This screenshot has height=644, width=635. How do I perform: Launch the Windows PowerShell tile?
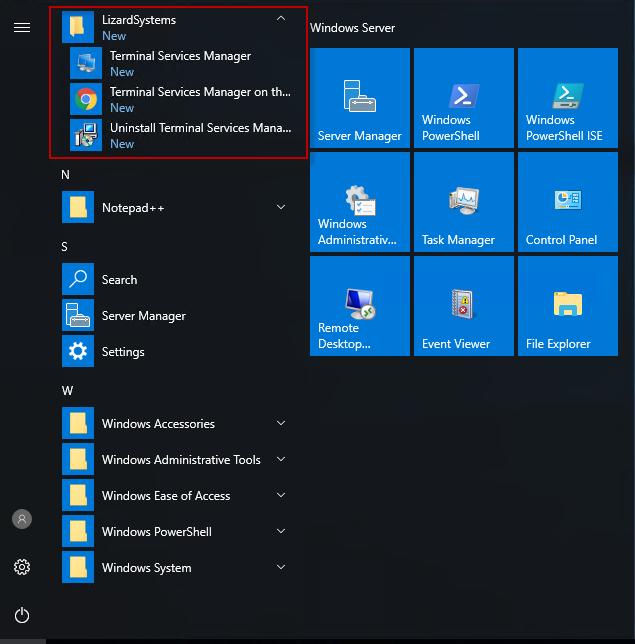pyautogui.click(x=464, y=98)
